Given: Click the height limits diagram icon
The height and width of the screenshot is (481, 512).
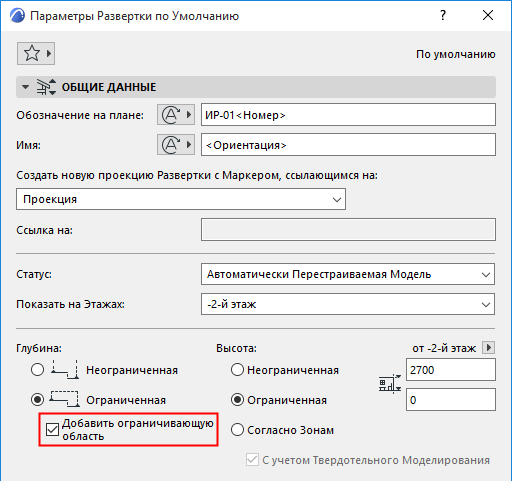Looking at the screenshot, I should tap(390, 384).
